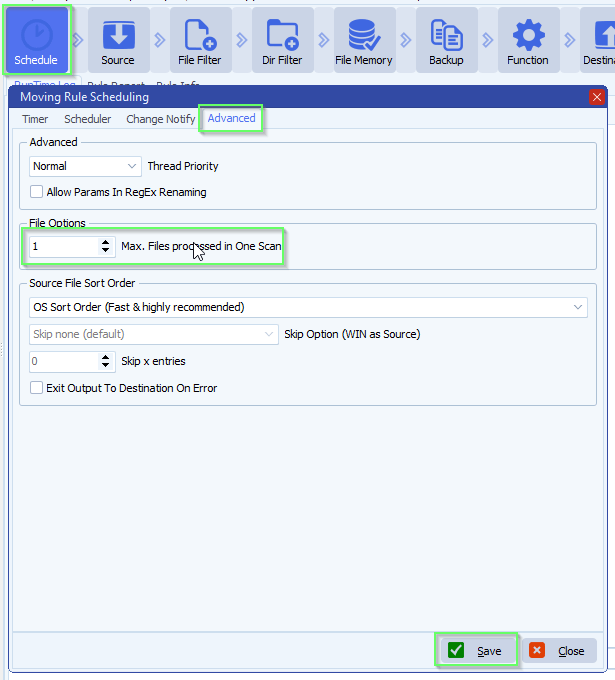Viewport: 615px width, 680px height.
Task: Select the Advanced tab
Action: point(231,118)
